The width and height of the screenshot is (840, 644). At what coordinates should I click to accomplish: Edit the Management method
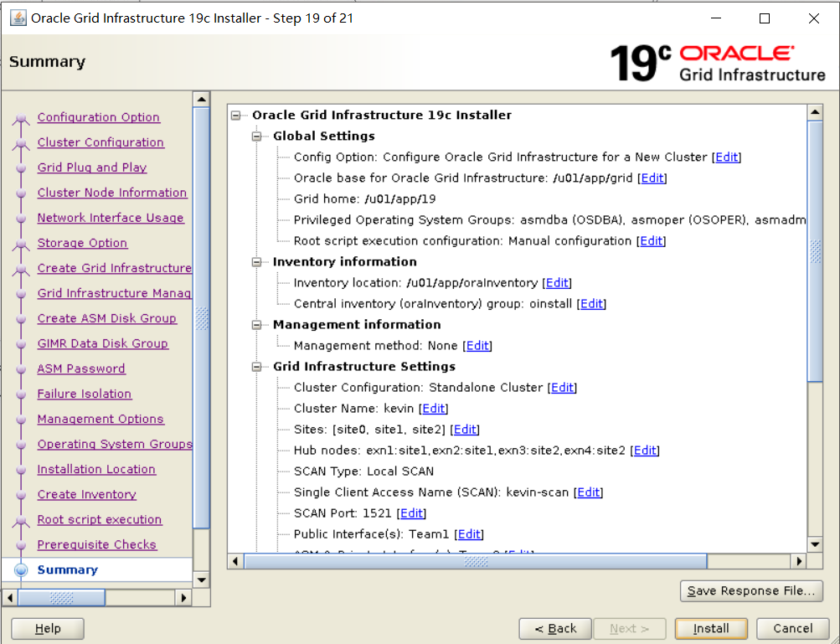click(477, 346)
